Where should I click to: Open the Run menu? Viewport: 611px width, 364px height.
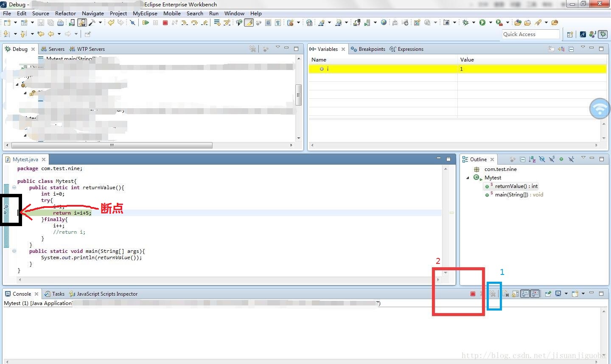[214, 13]
